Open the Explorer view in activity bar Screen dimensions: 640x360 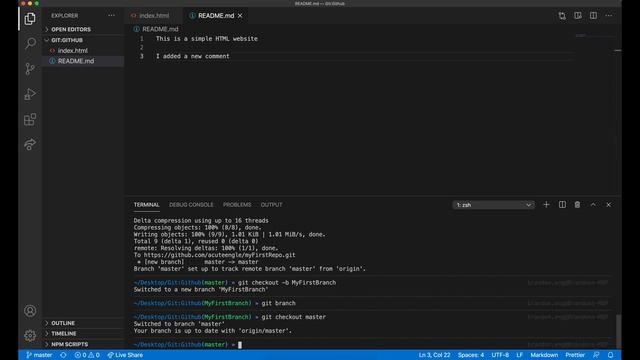30,18
